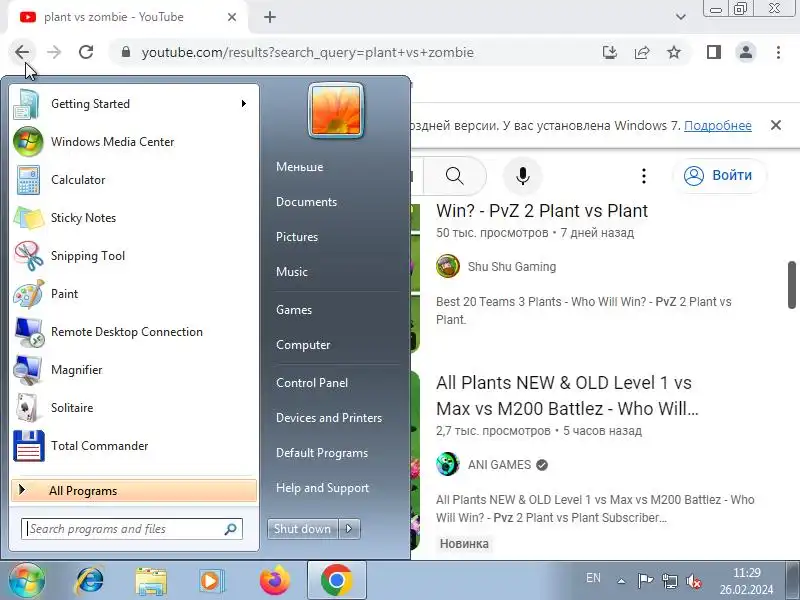Click the user account picture
Image resolution: width=800 pixels, height=600 pixels.
pos(336,110)
